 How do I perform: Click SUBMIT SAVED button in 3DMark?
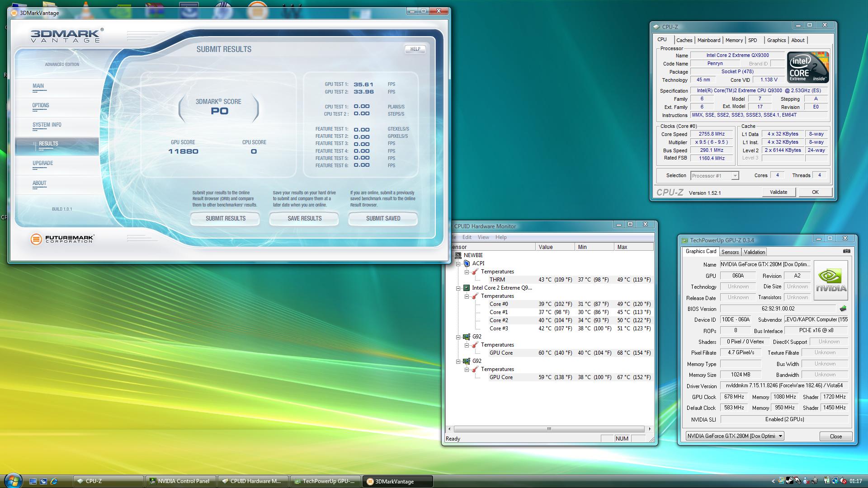tap(383, 218)
